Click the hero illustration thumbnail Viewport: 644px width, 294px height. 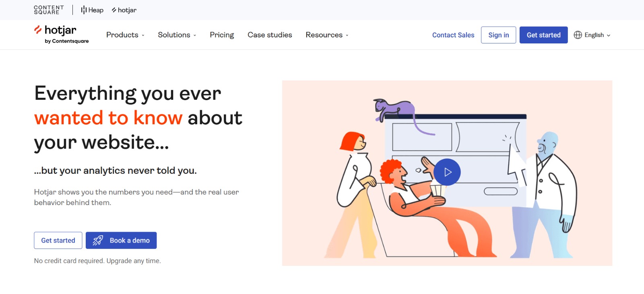(x=447, y=173)
